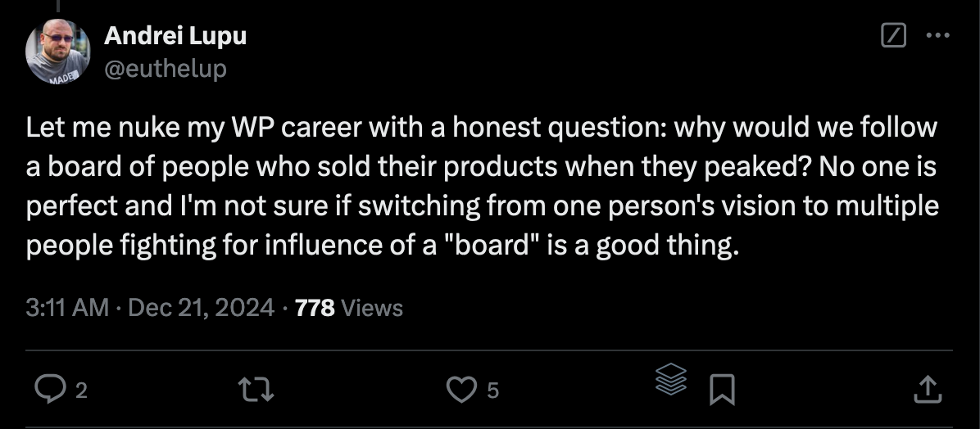Click the Dec 21, 2024 date
This screenshot has width=980, height=429.
pos(202,308)
